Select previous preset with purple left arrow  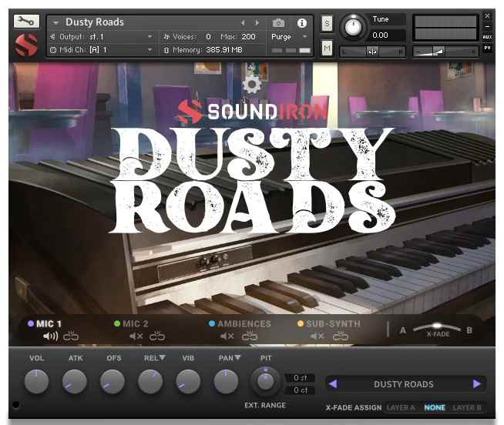click(333, 384)
